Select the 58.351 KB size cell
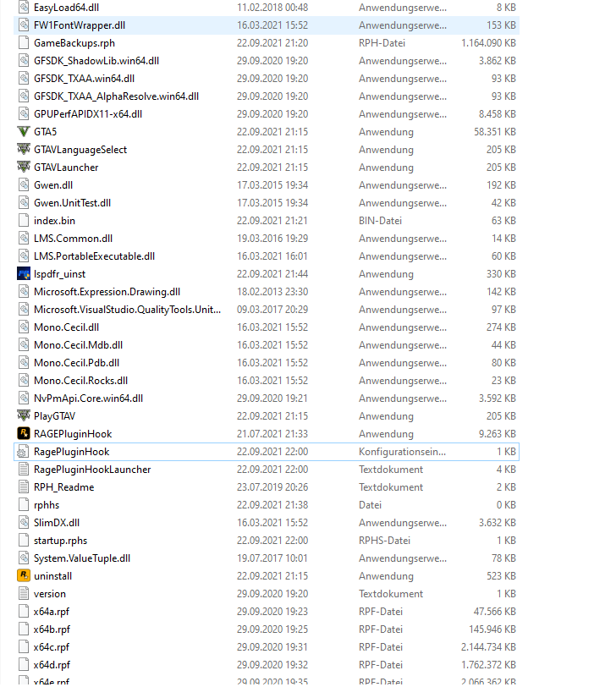This screenshot has height=698, width=616. [x=495, y=132]
